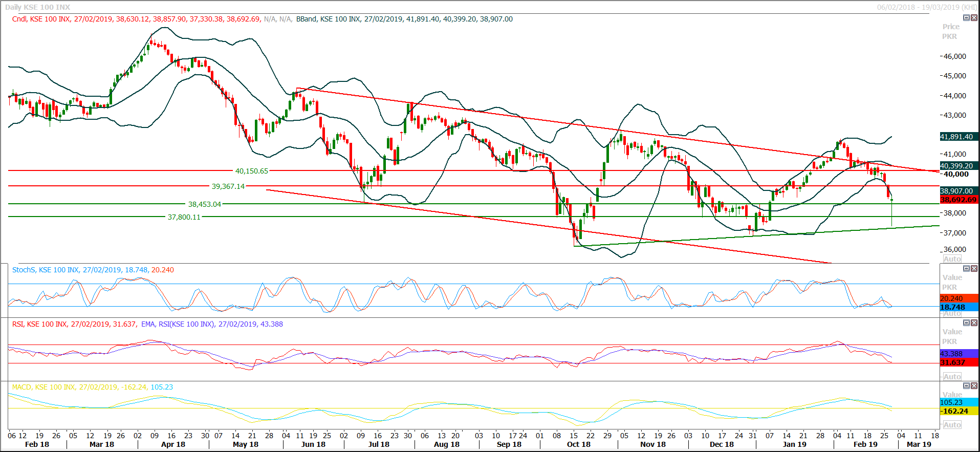Image resolution: width=980 pixels, height=452 pixels.
Task: Select the BBand KSE 100 INX legend
Action: (404, 19)
